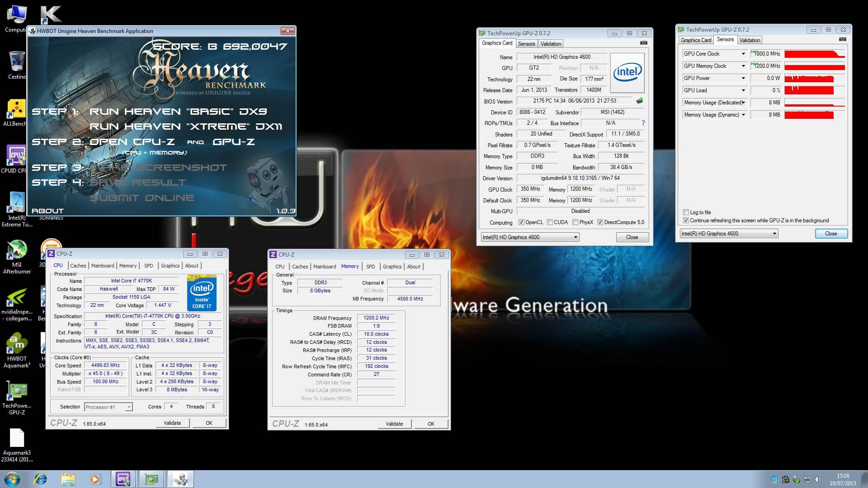Click Run Heaven Basic DX9
The height and width of the screenshot is (488, 868).
click(x=178, y=112)
